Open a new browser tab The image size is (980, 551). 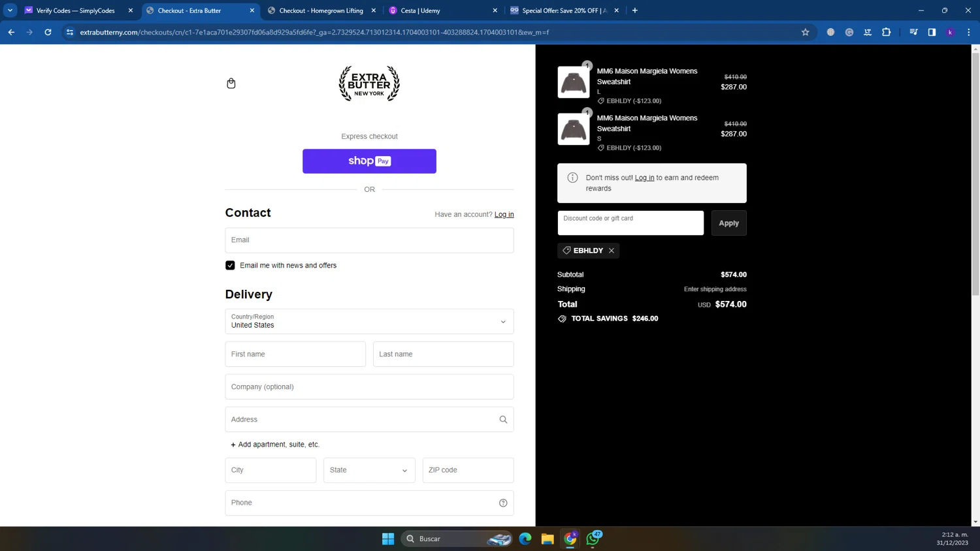tap(635, 10)
